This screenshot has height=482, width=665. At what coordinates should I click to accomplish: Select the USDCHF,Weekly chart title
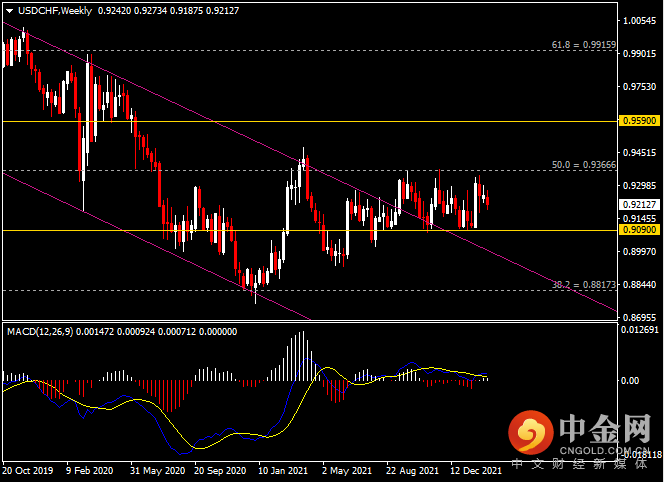point(55,11)
